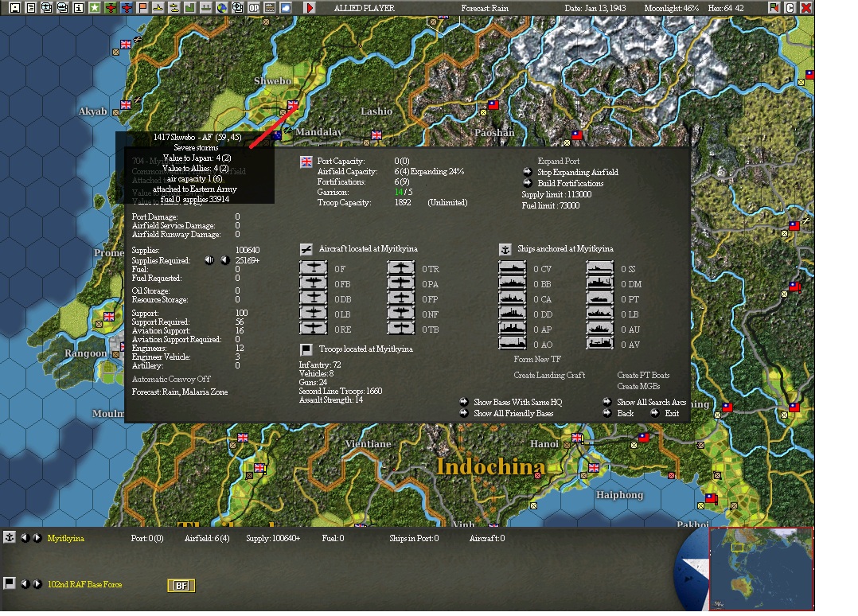Click the cloud weather toolbar icon
The height and width of the screenshot is (616, 858).
(285, 8)
